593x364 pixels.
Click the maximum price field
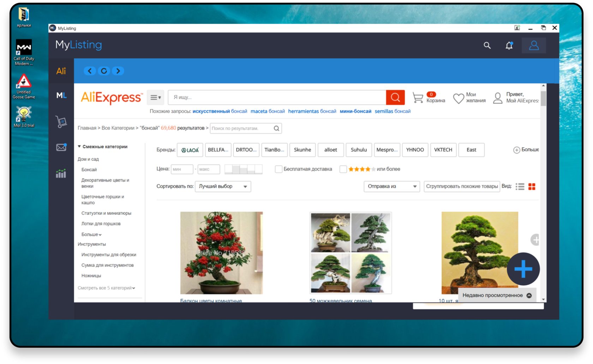click(x=209, y=169)
